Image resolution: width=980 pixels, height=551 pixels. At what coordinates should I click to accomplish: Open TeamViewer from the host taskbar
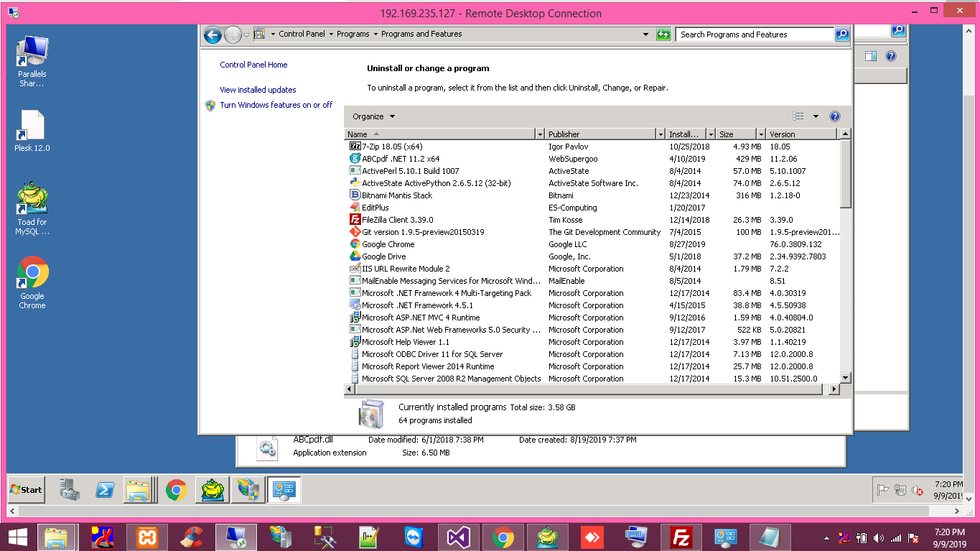[414, 537]
